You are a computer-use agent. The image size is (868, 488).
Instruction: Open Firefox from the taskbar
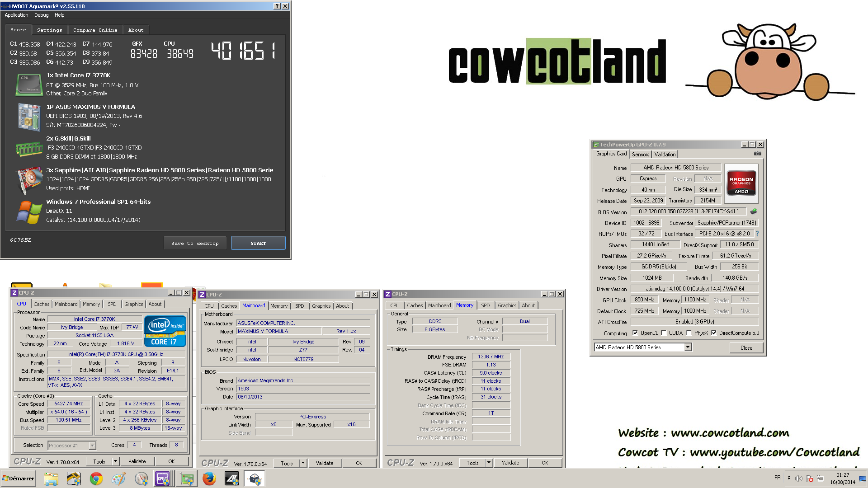(x=209, y=479)
